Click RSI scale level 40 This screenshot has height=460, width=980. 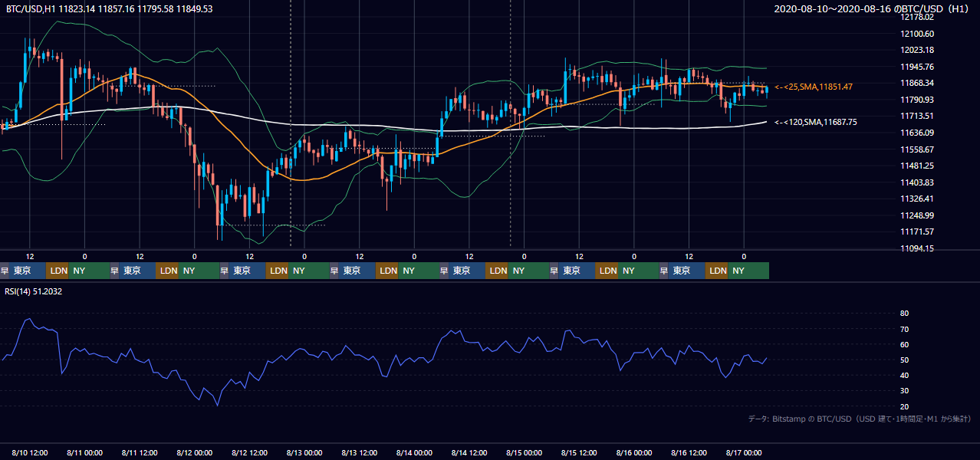coord(904,375)
